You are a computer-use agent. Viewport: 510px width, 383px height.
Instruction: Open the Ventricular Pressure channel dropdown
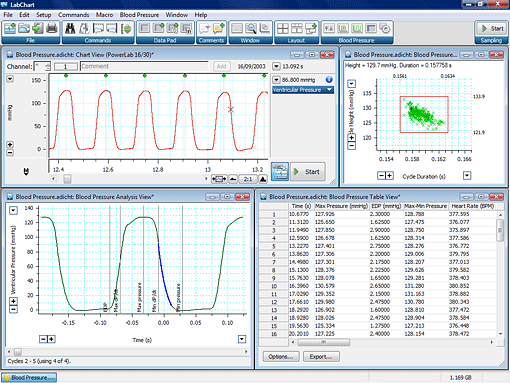click(x=329, y=90)
